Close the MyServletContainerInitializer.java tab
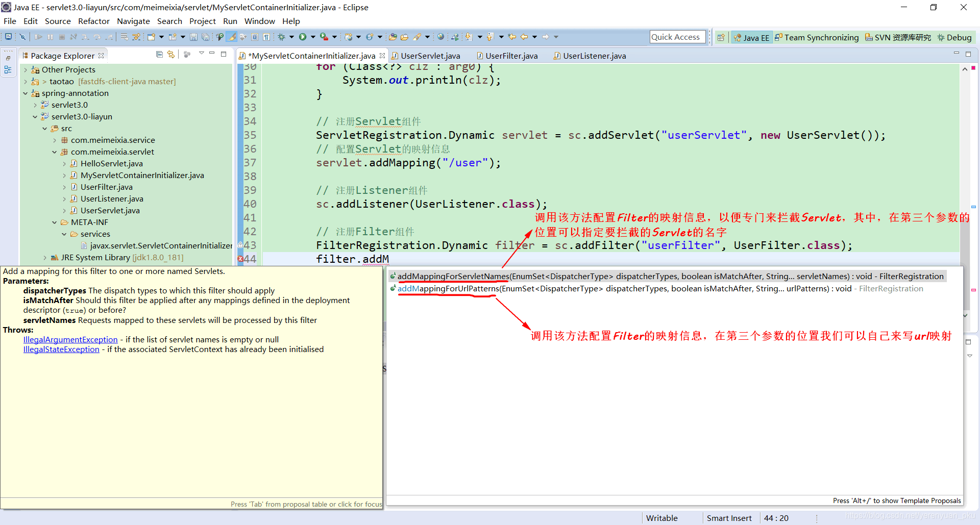This screenshot has height=525, width=980. [382, 56]
